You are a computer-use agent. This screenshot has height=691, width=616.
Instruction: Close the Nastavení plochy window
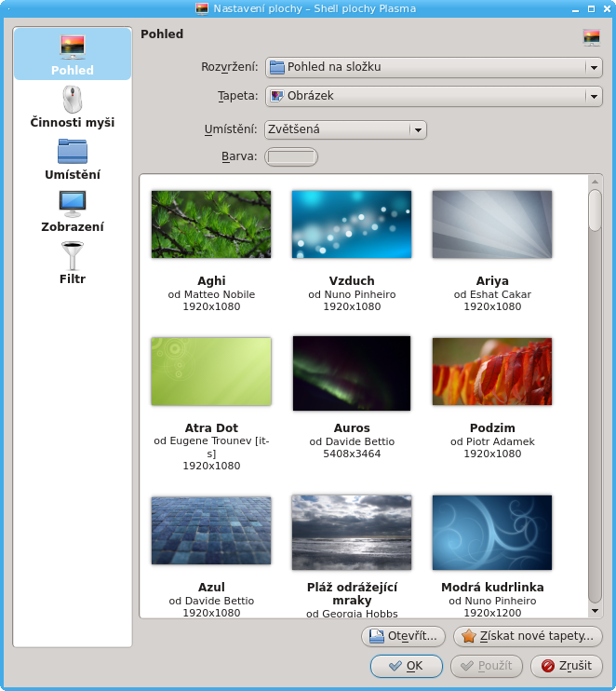(607, 8)
